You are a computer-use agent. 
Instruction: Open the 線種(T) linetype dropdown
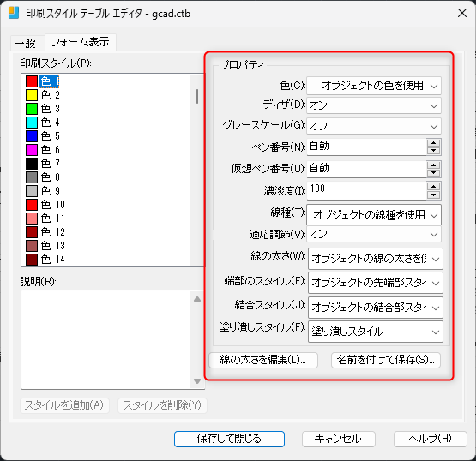[374, 215]
